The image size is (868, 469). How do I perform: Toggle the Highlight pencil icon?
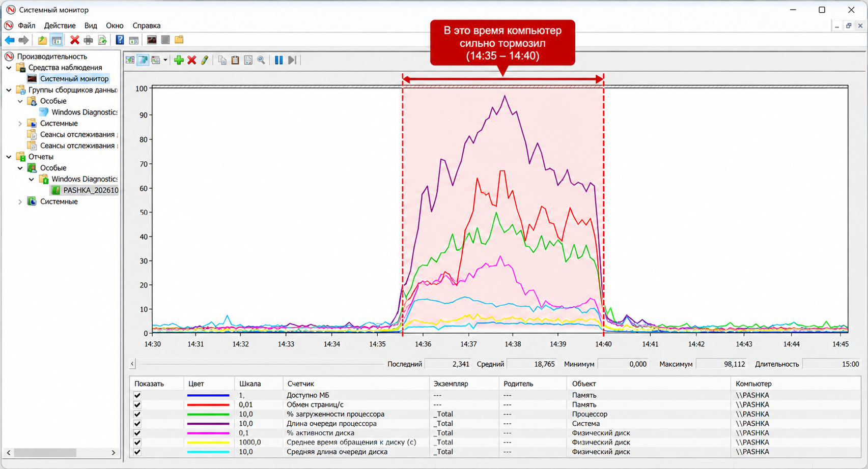(x=205, y=60)
